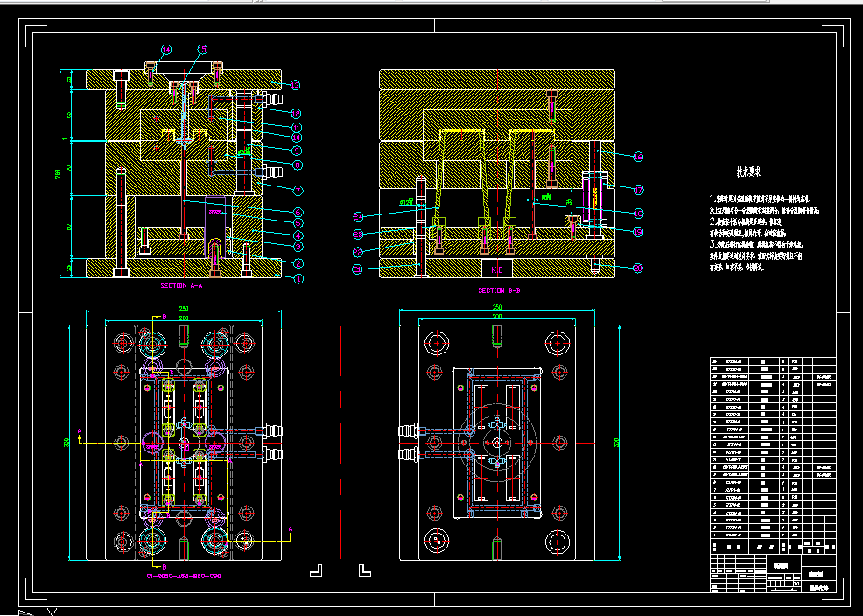Image resolution: width=863 pixels, height=616 pixels.
Task: Select part balloon number 5
Action: coord(298,223)
